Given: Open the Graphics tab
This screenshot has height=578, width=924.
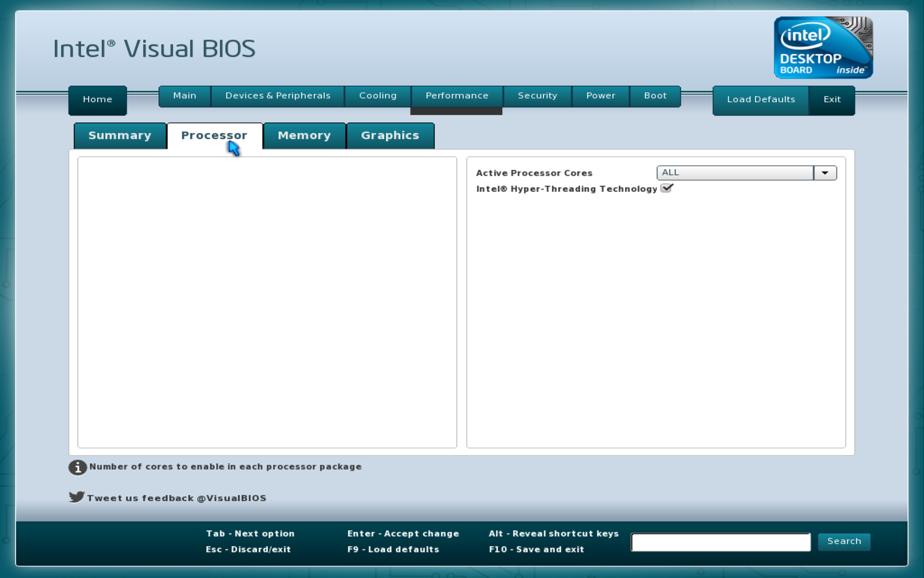Looking at the screenshot, I should click(x=390, y=136).
